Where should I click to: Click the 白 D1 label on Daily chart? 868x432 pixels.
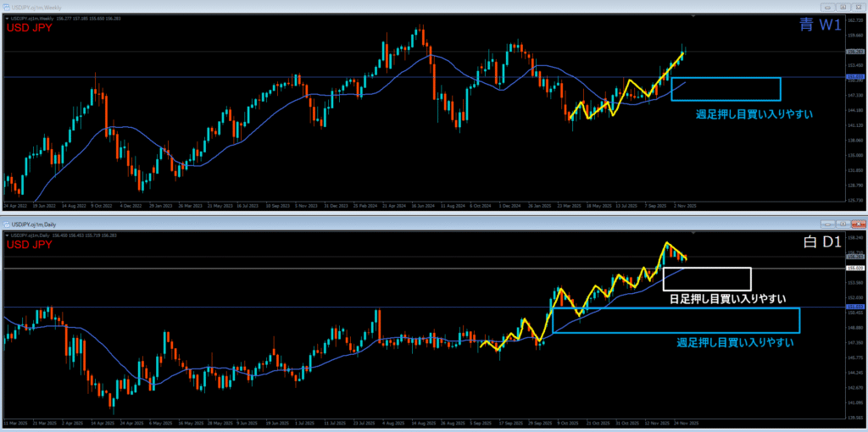[x=821, y=243]
